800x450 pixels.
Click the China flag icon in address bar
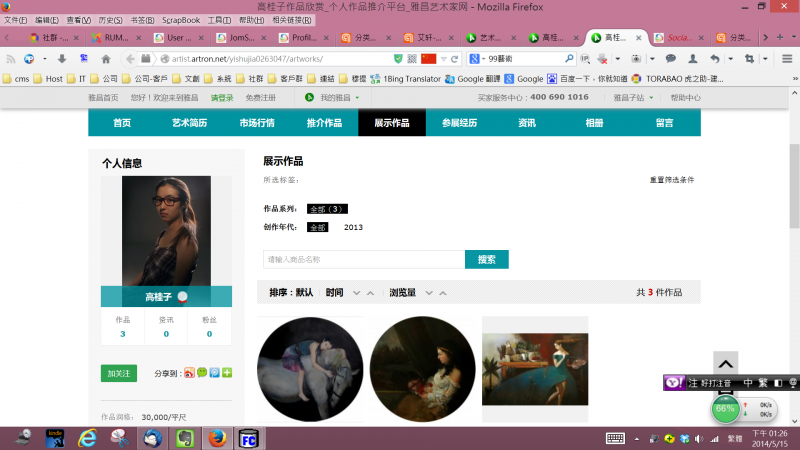429,59
